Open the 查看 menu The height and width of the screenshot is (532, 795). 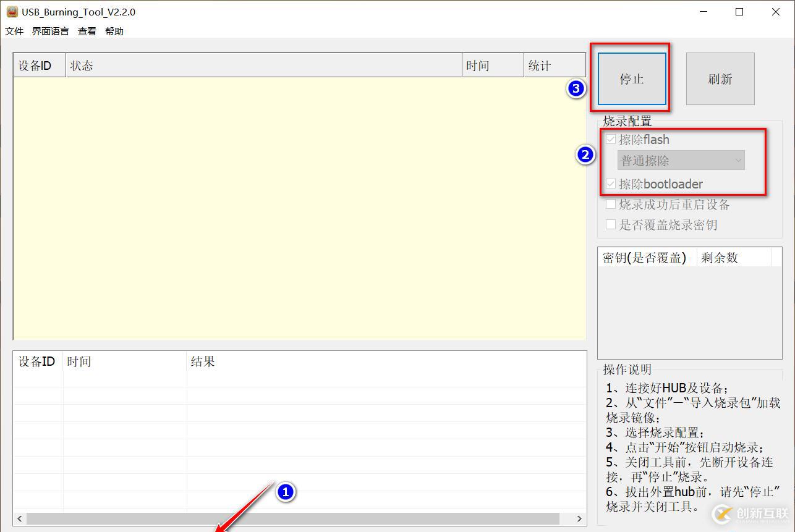[87, 31]
